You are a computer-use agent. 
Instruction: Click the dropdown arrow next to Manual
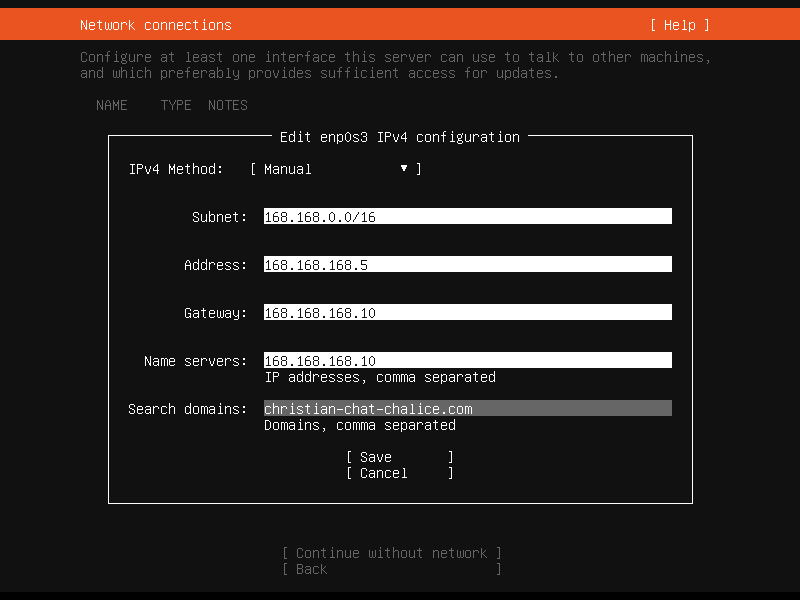404,169
